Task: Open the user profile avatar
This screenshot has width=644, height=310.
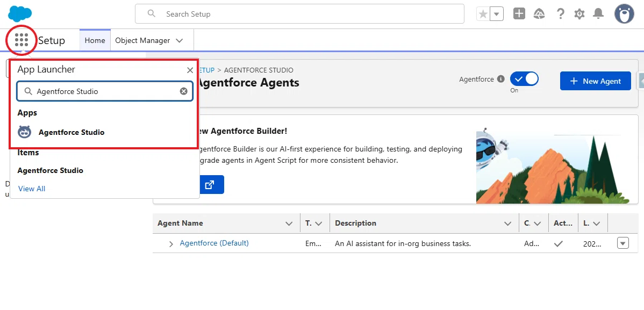Action: (x=624, y=14)
